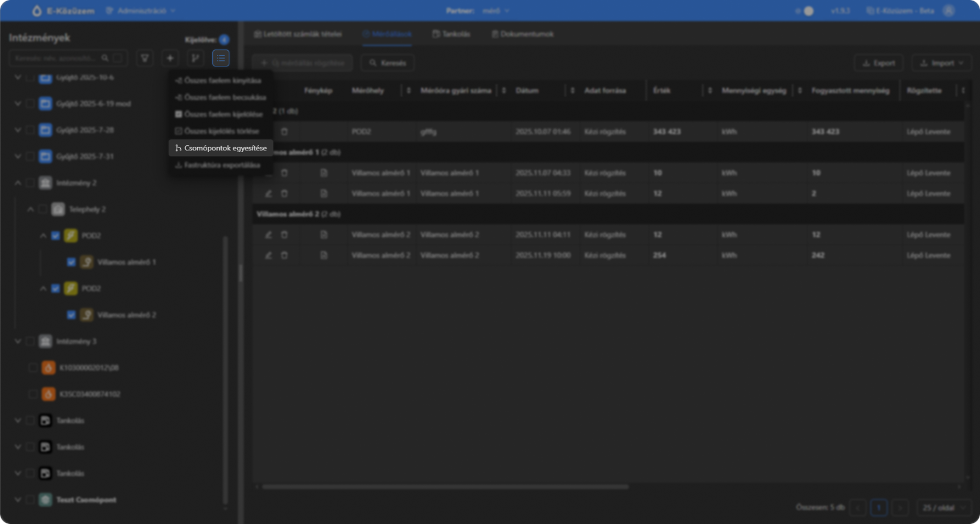Viewport: 980px width, 524px height.
Task: Open photo icon of the 2025.11.07 row
Action: click(x=324, y=173)
